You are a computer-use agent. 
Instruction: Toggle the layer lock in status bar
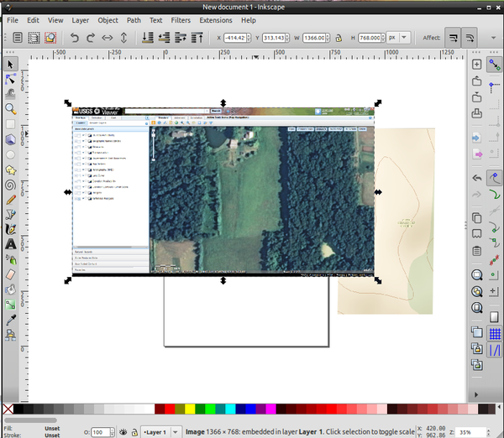pyautogui.click(x=135, y=431)
